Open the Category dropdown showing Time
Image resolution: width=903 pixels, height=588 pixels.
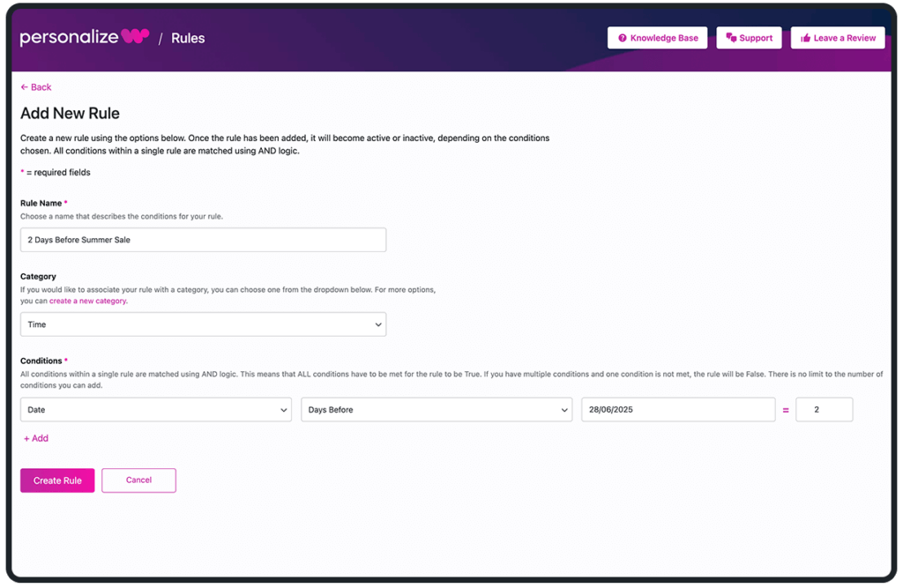[x=204, y=324]
